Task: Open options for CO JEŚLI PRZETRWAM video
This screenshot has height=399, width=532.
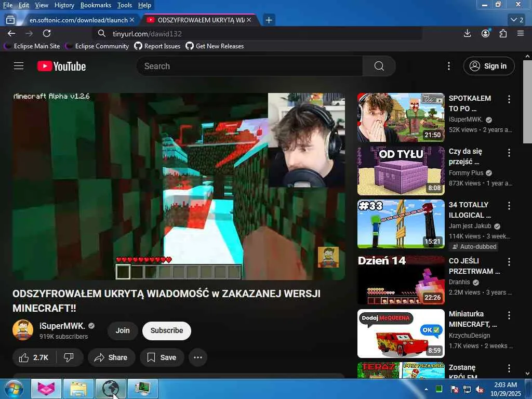Action: pyautogui.click(x=509, y=262)
